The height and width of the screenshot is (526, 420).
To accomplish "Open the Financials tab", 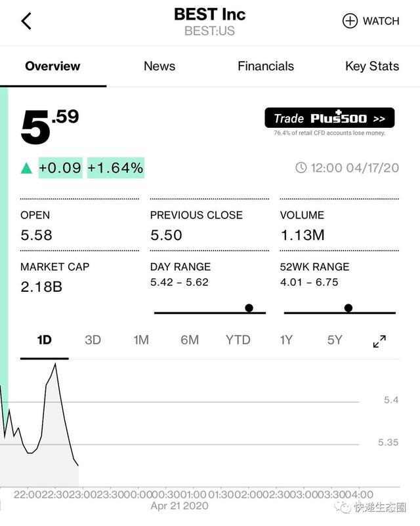I will (x=266, y=66).
